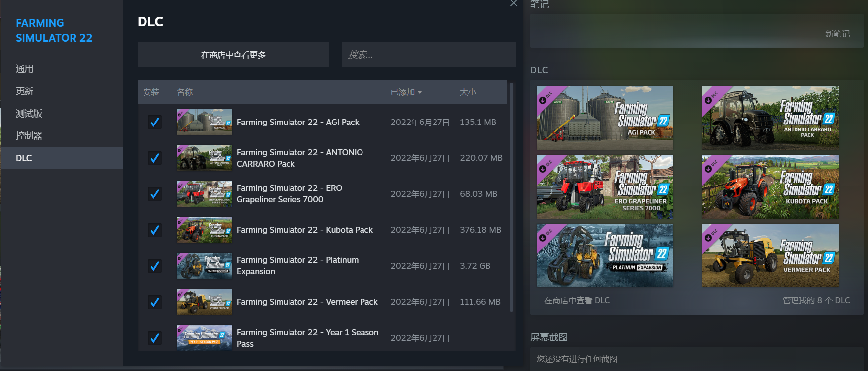The width and height of the screenshot is (868, 371).
Task: Toggle Platinum Expansion install checkbox
Action: click(x=155, y=266)
